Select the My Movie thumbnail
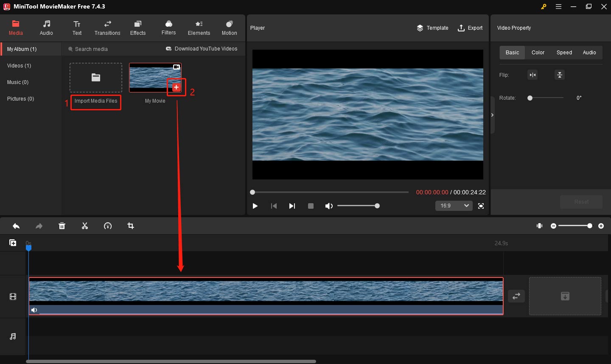Screen dimensions: 611x364 click(x=155, y=78)
